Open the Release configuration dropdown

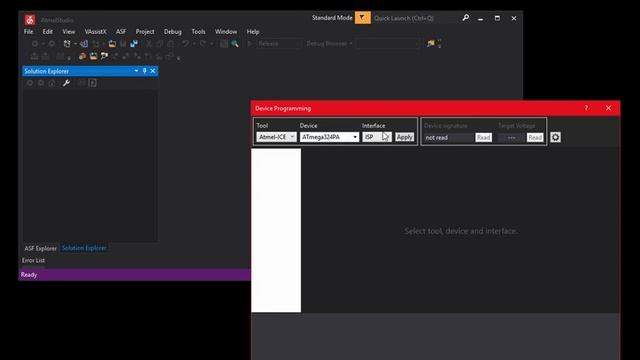(280, 44)
